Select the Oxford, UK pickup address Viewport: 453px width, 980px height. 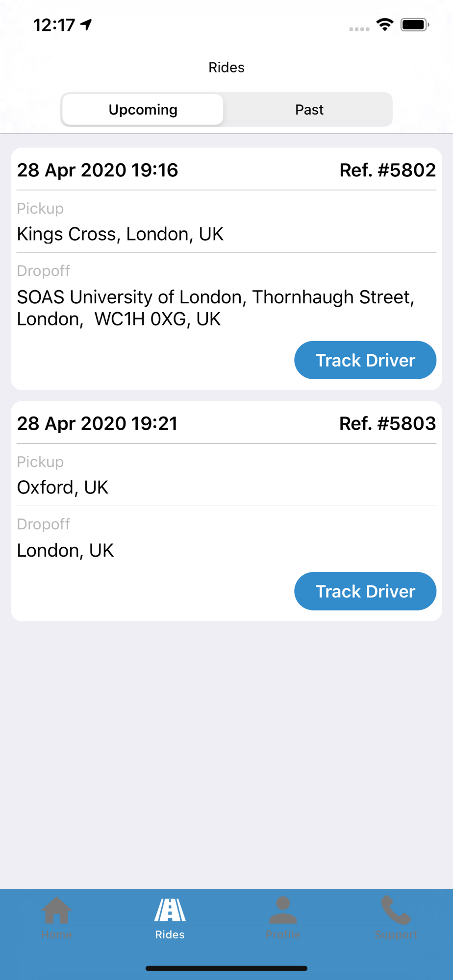(62, 487)
